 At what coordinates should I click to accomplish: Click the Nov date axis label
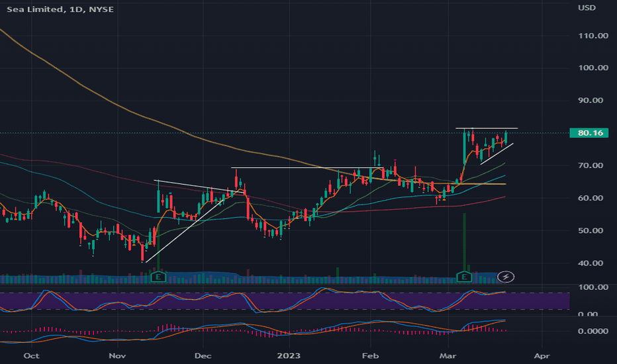pyautogui.click(x=117, y=356)
